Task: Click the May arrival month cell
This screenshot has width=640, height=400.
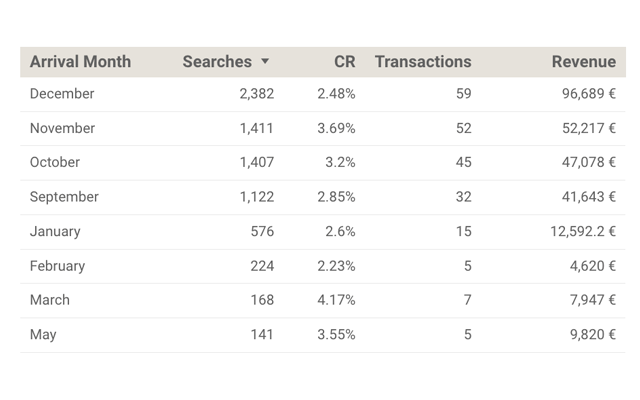Action: tap(43, 334)
